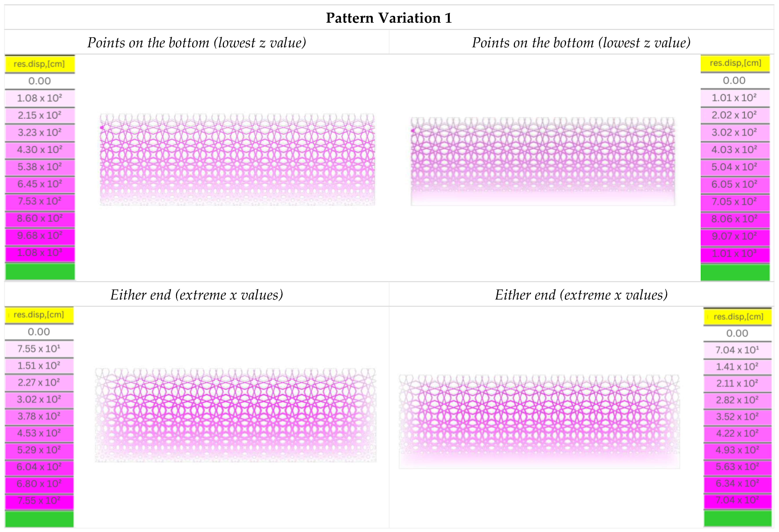The width and height of the screenshot is (779, 532).
Task: Click the yellow res.disp header above 7.55 x 10¹
Action: pos(39,315)
